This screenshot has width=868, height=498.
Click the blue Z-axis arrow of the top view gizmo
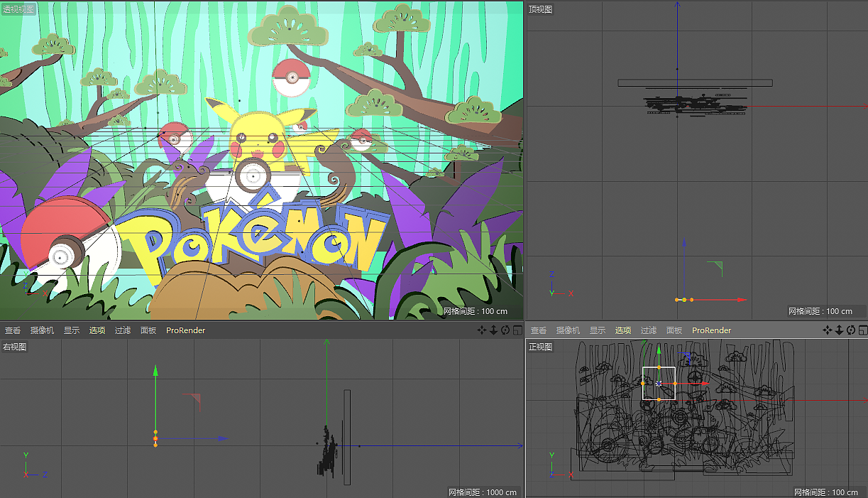684,244
